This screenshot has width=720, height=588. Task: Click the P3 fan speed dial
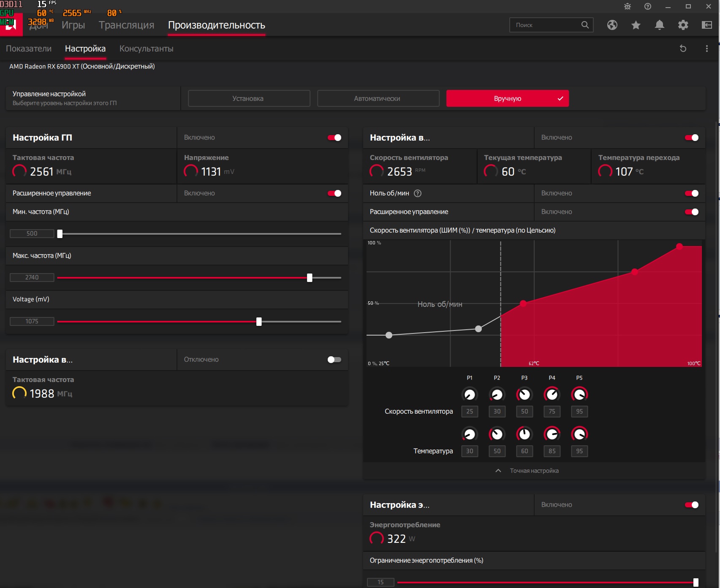524,394
